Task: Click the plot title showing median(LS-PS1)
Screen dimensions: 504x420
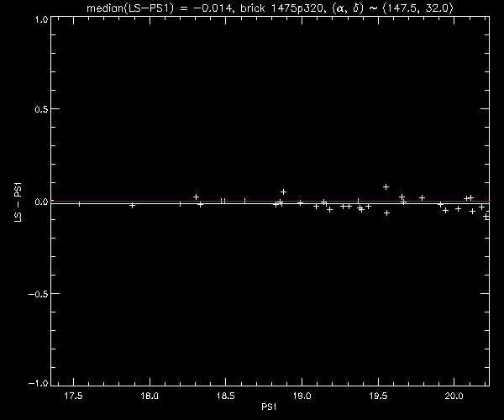Action: (270, 8)
